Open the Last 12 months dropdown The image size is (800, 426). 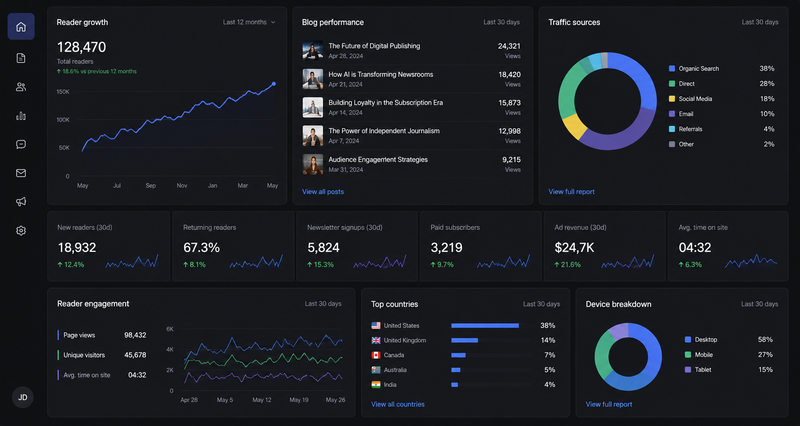pyautogui.click(x=249, y=22)
